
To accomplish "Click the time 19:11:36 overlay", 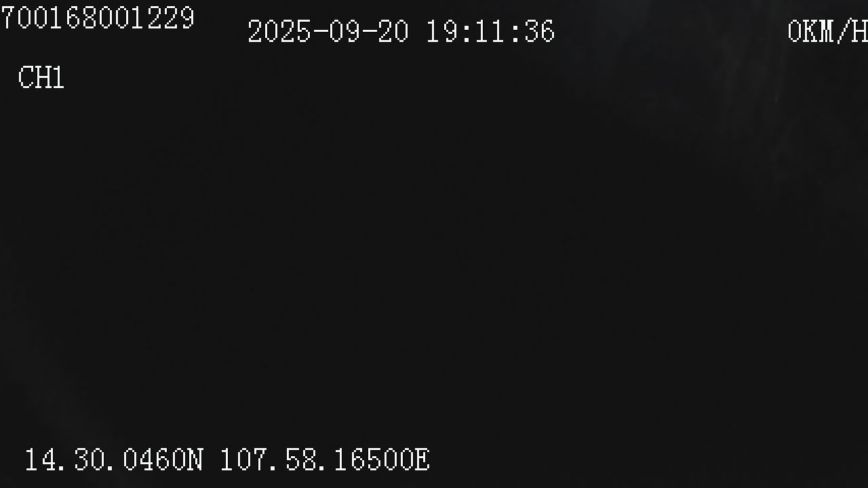I will point(490,32).
